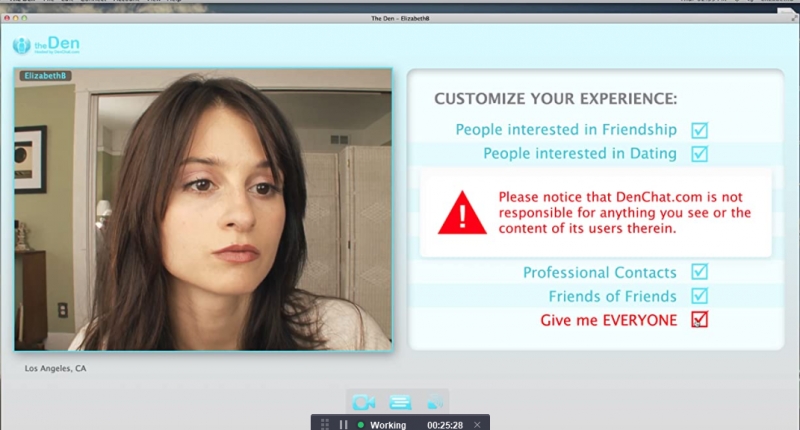Toggle the sound speaker icon
800x430 pixels.
(435, 402)
